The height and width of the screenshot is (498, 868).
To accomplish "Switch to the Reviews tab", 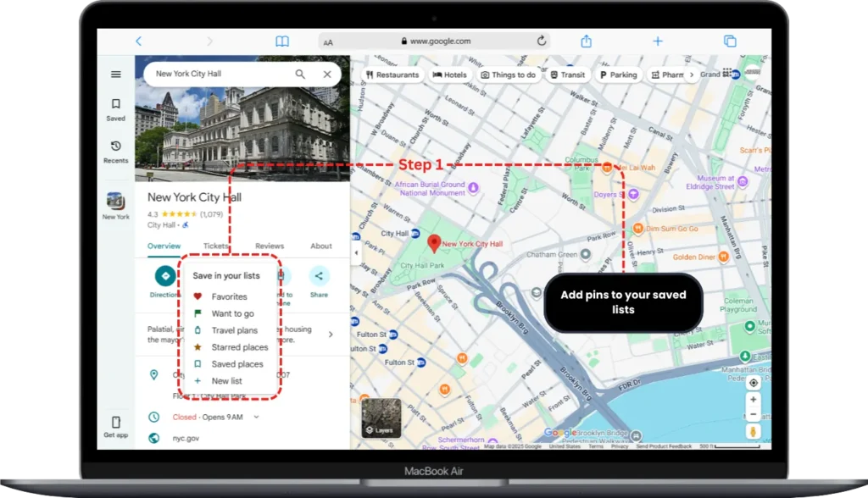I will point(270,246).
